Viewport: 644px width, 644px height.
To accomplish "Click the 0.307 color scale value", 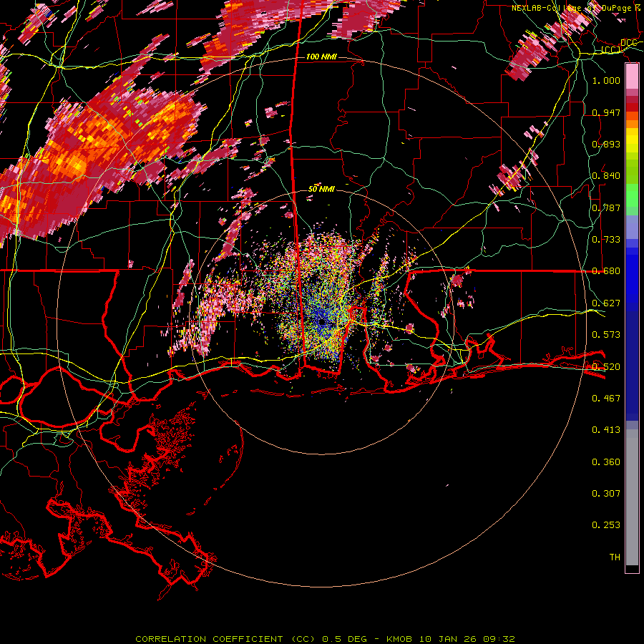I will (606, 494).
